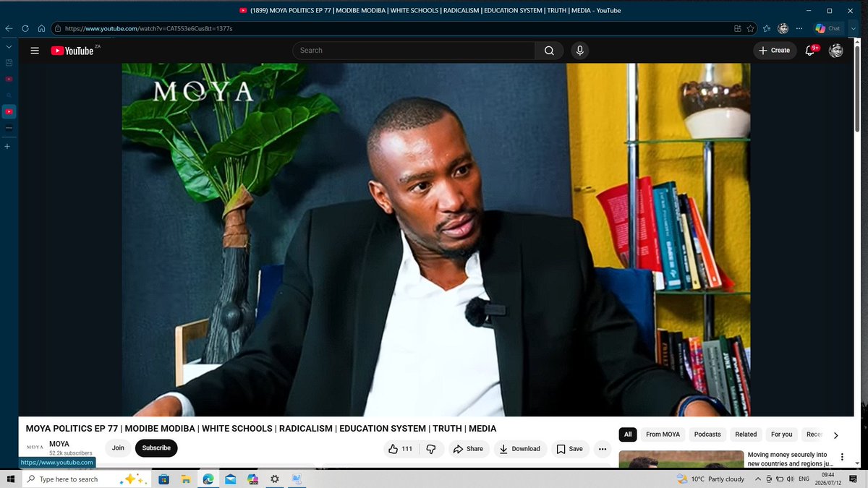Open more actions ellipsis under video
The width and height of the screenshot is (868, 488).
(603, 448)
